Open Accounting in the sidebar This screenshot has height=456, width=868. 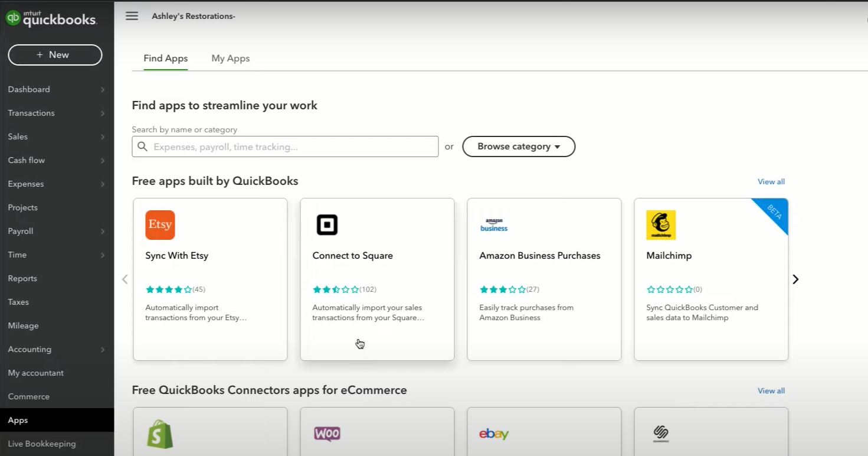click(30, 349)
